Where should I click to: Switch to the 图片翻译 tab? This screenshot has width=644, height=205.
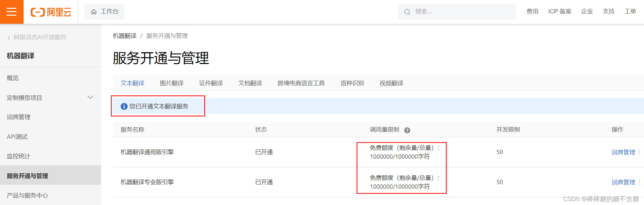coord(172,83)
